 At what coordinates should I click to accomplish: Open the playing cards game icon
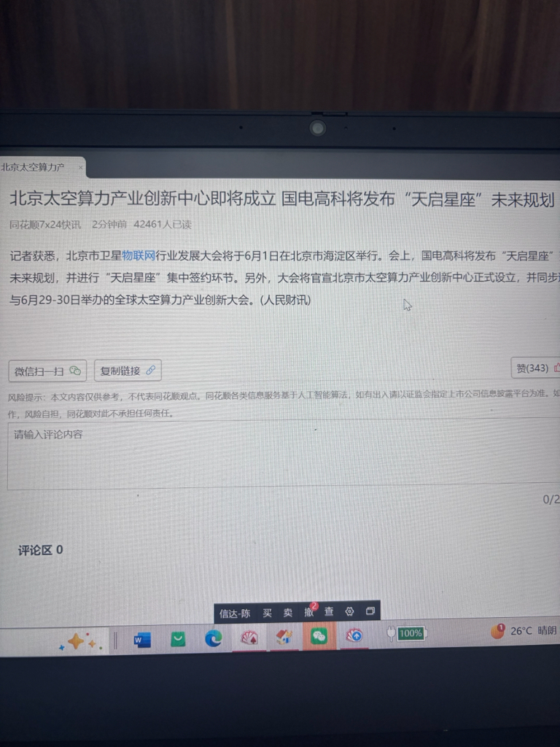(249, 638)
